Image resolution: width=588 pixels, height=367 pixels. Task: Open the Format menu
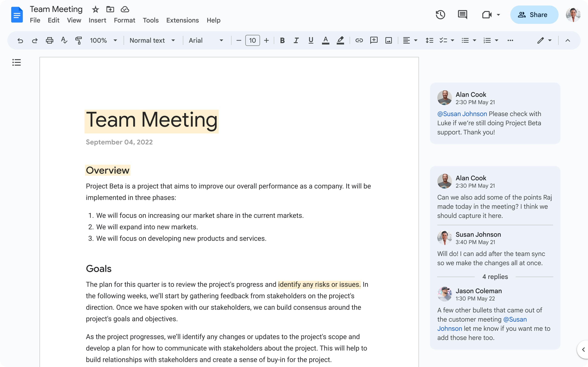[124, 20]
